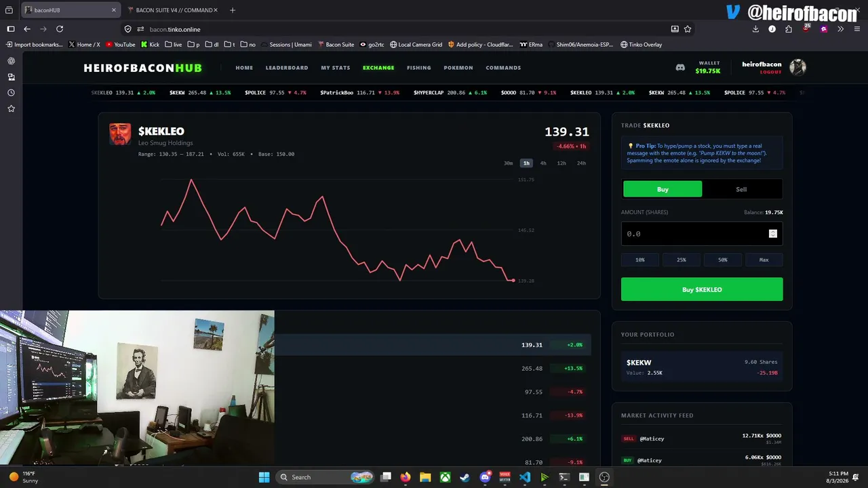Screen dimensions: 868x488
Task: Select the stock row priced 139.31
Action: 433,345
